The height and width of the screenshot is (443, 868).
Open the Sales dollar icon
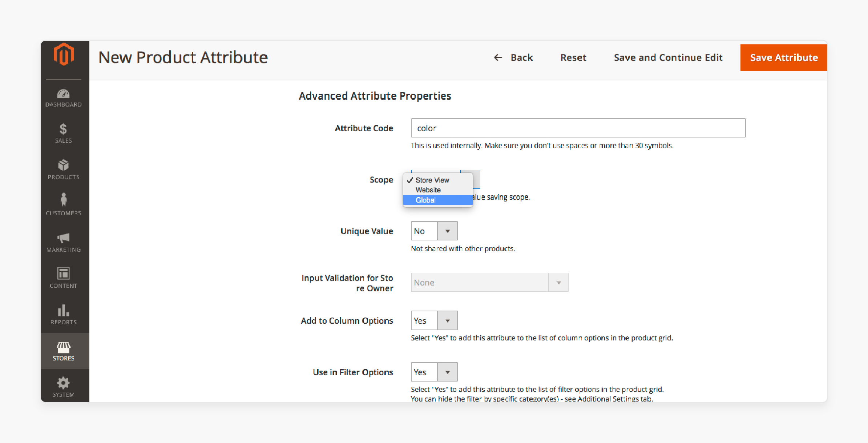tap(63, 129)
